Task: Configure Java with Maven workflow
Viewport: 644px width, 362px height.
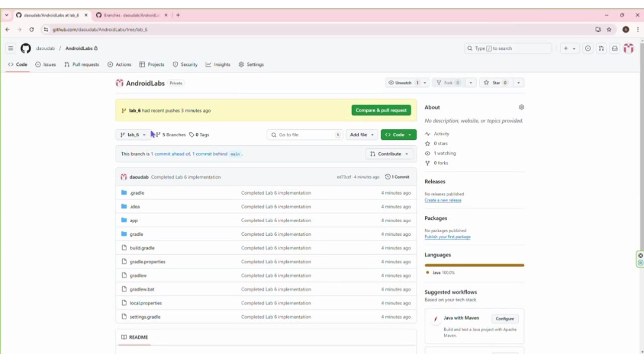Action: click(x=505, y=319)
